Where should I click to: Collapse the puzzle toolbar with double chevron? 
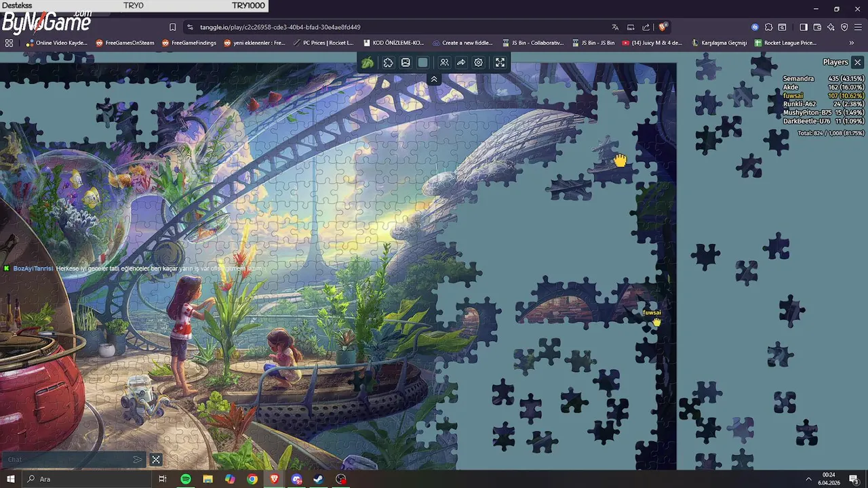[x=434, y=79]
